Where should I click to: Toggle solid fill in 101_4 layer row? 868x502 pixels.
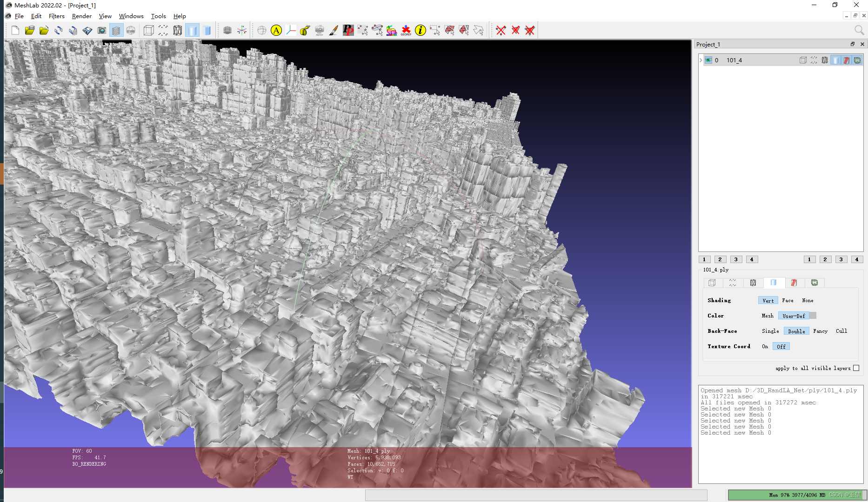pos(836,60)
